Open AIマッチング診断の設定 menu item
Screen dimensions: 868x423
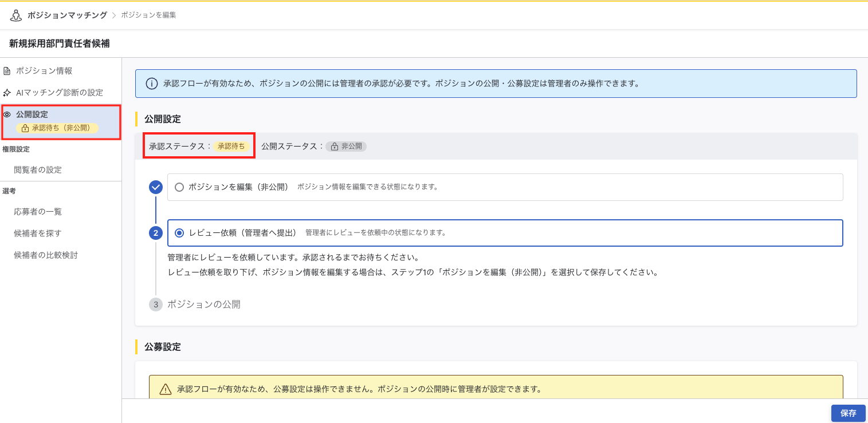tap(61, 93)
